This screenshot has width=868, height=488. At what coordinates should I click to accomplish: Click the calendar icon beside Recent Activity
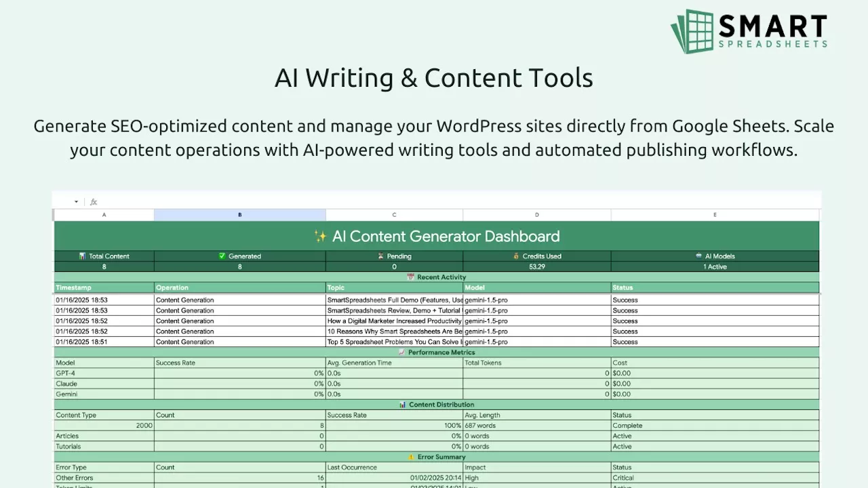tap(410, 277)
